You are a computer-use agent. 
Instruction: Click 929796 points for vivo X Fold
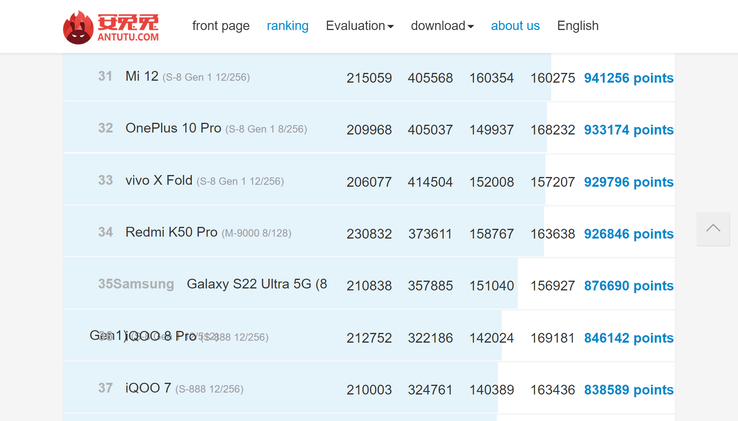click(x=629, y=182)
